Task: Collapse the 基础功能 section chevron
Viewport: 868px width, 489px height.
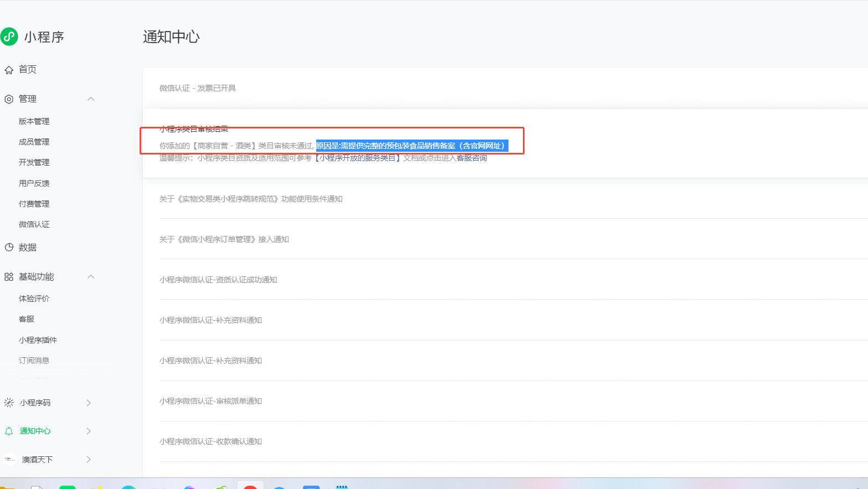Action: coord(91,276)
